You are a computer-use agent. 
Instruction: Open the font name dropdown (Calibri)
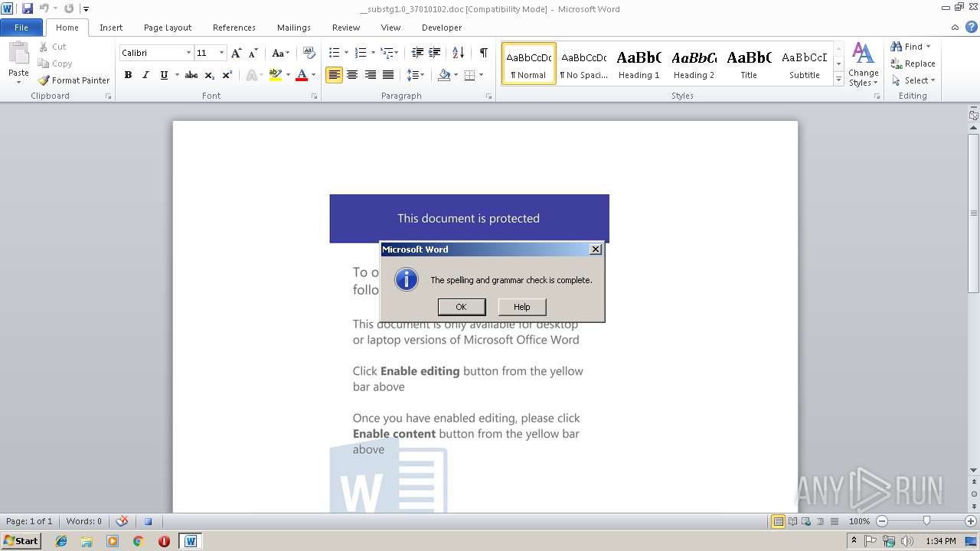point(188,53)
